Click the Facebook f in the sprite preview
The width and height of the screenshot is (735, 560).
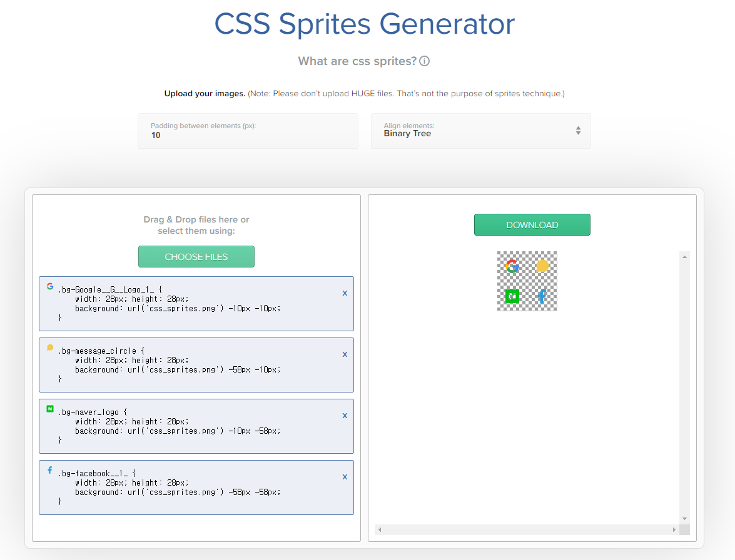pyautogui.click(x=542, y=296)
